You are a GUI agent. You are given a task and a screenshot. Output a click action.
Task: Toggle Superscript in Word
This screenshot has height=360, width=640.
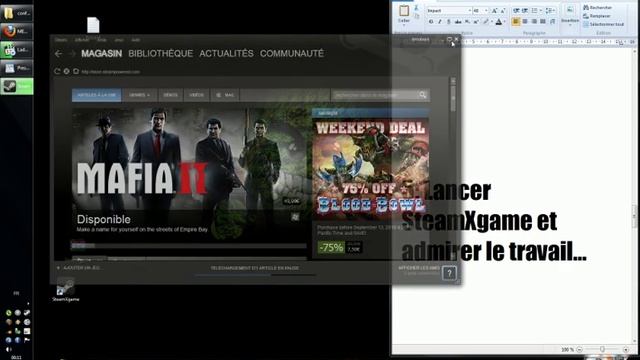[476, 22]
